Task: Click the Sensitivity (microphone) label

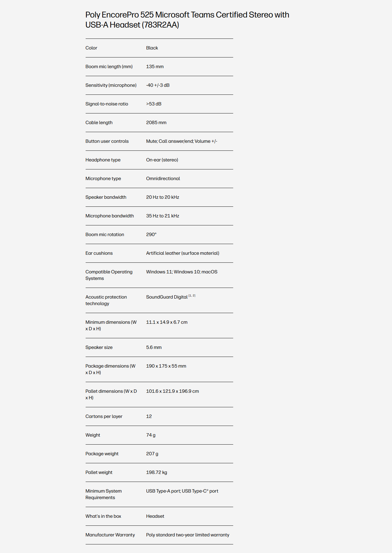Action: pyautogui.click(x=111, y=85)
